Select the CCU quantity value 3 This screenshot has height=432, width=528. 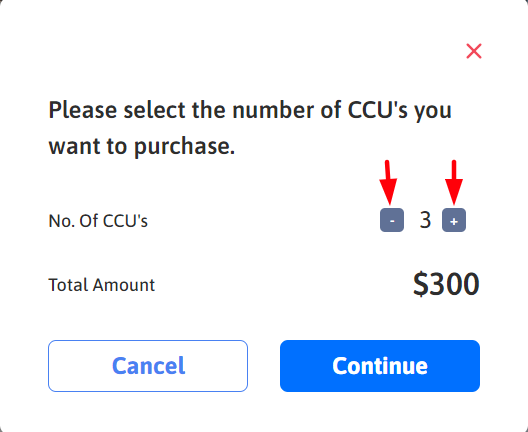[425, 220]
